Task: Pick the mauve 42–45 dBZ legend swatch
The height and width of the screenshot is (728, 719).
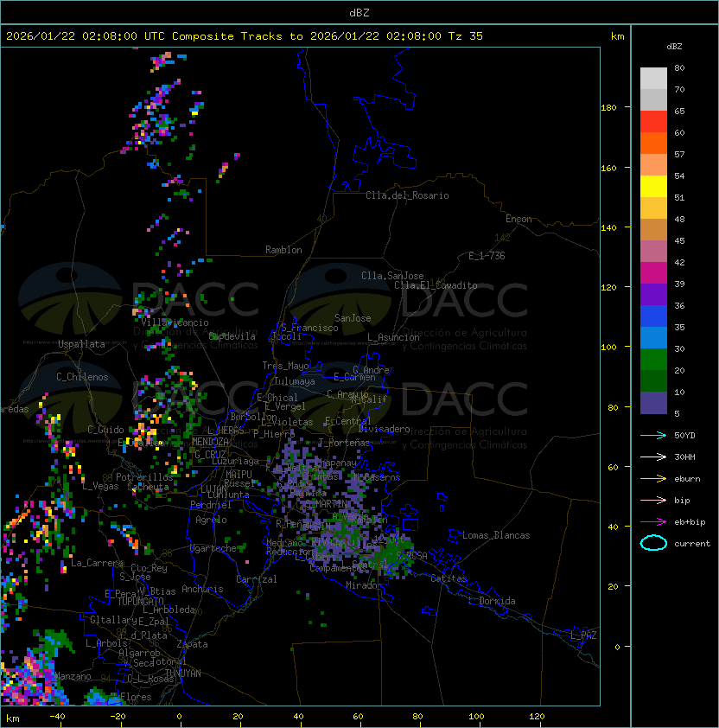Action: click(x=653, y=252)
